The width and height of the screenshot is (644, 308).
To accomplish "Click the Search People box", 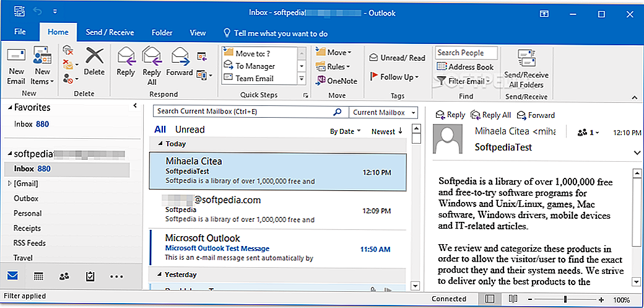I will [466, 53].
